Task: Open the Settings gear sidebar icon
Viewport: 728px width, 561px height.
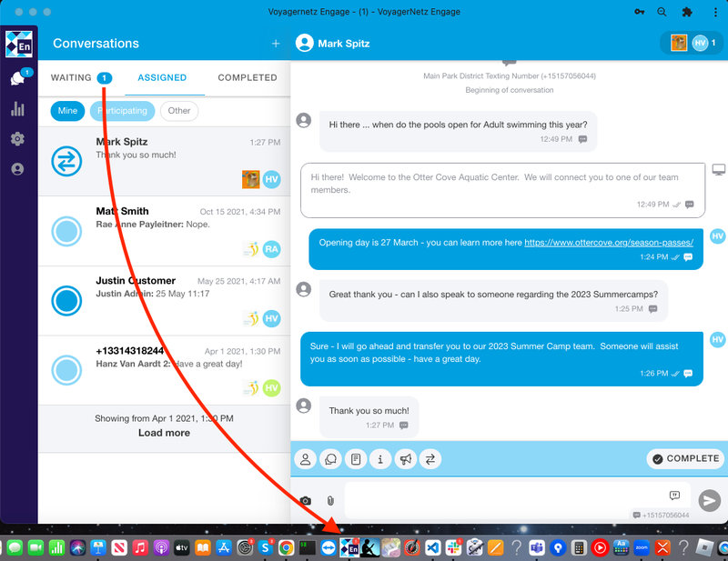Action: 17,139
